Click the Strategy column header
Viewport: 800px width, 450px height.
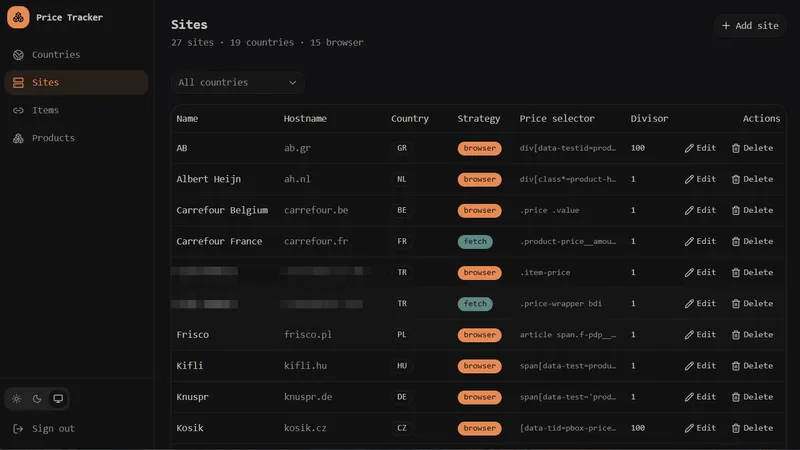click(x=479, y=118)
